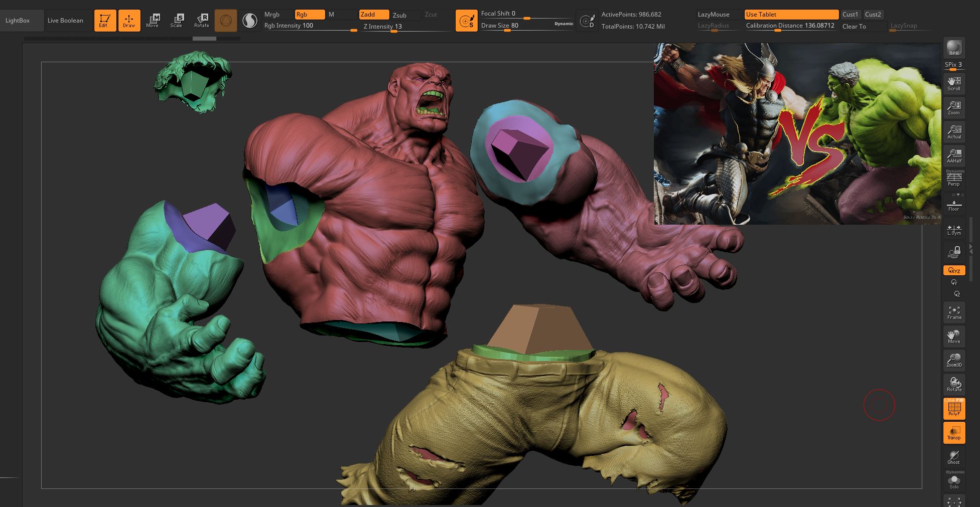Click the LazySnap slider
This screenshot has height=507, width=980.
[x=911, y=26]
